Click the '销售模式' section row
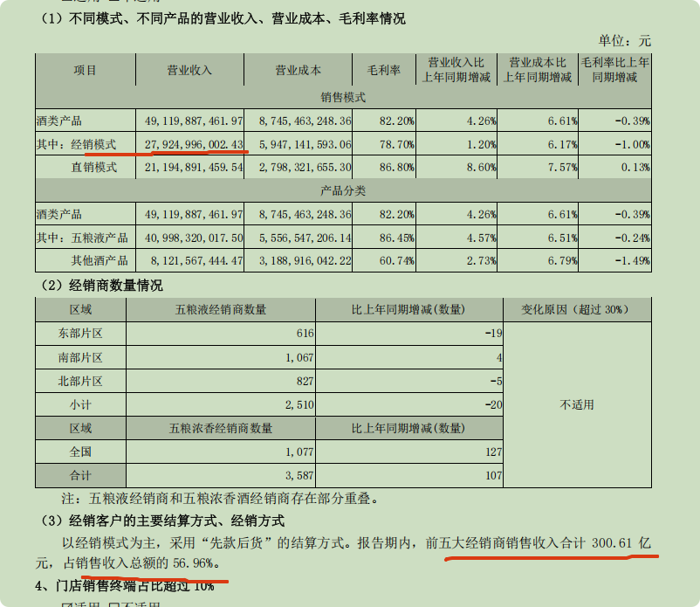The width and height of the screenshot is (700, 607). coord(343,97)
